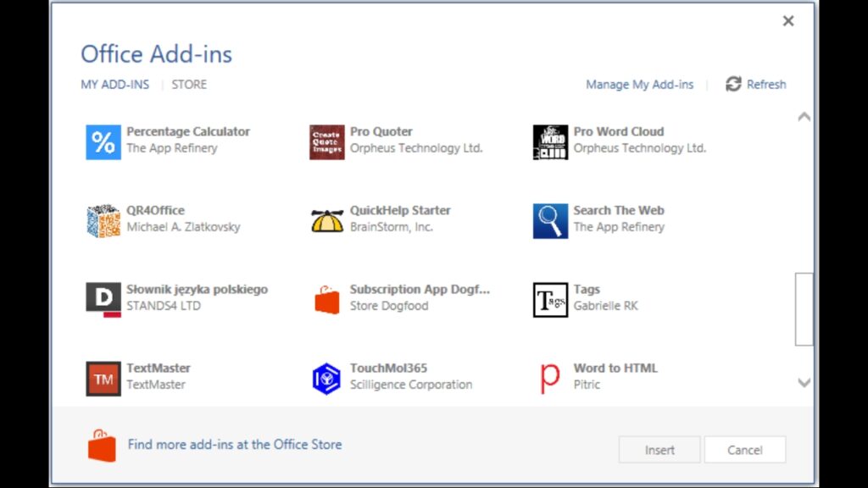Click the Insert button
Image resolution: width=868 pixels, height=488 pixels.
659,450
